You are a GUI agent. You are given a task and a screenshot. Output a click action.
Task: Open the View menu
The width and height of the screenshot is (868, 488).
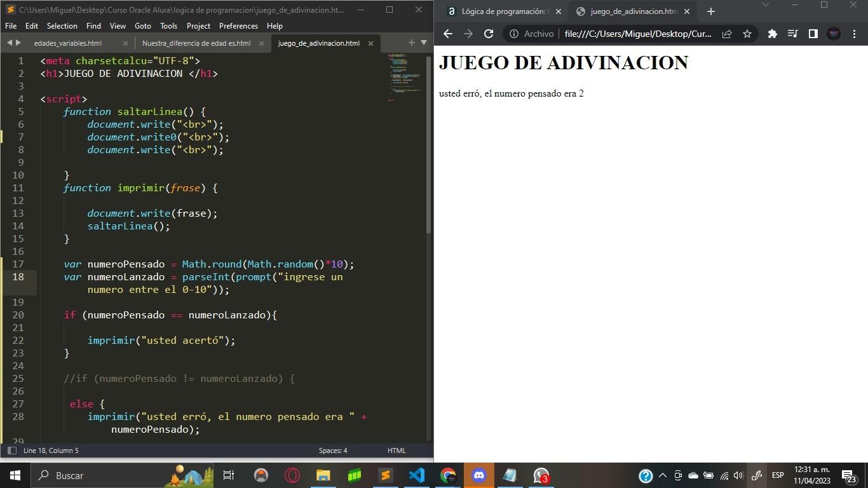[x=118, y=26]
